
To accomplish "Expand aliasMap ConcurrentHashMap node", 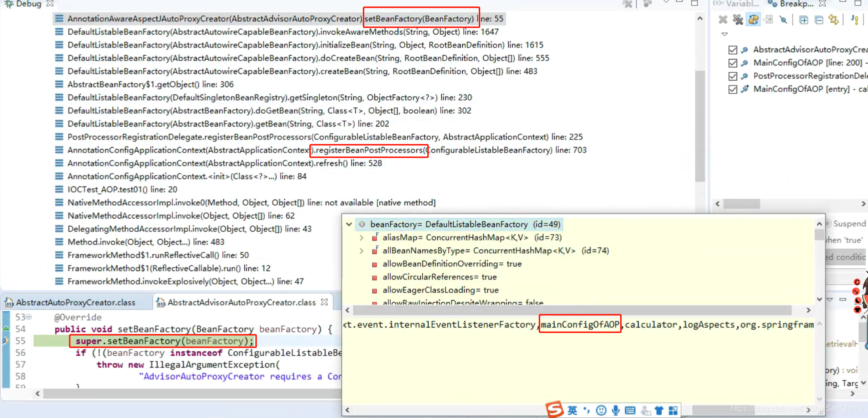I will [361, 237].
